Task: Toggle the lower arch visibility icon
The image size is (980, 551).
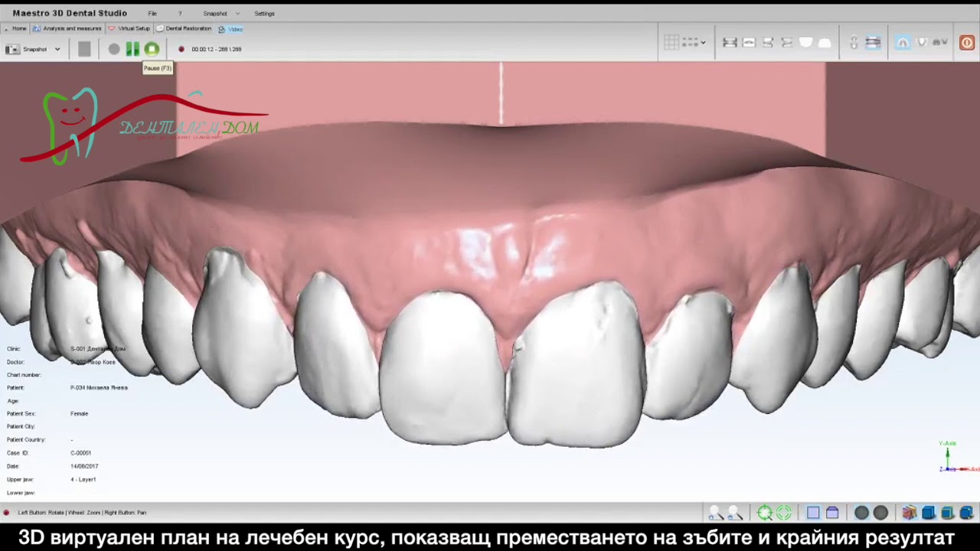Action: click(x=923, y=43)
